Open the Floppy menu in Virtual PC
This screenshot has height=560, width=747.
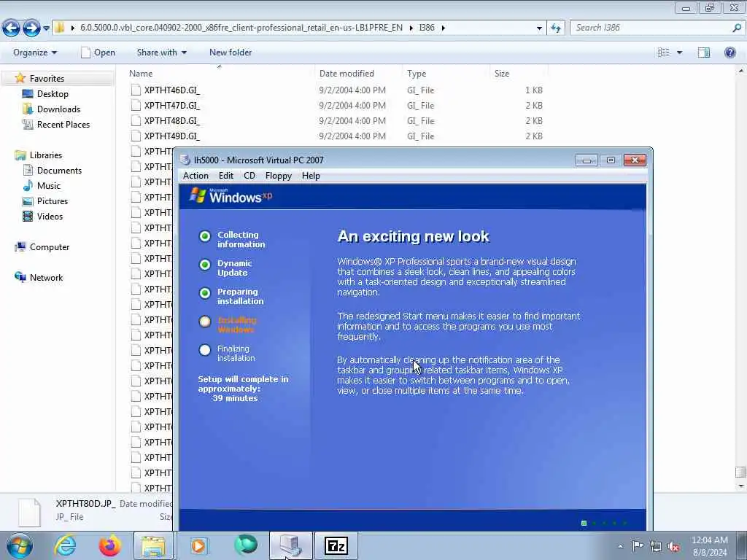coord(278,176)
